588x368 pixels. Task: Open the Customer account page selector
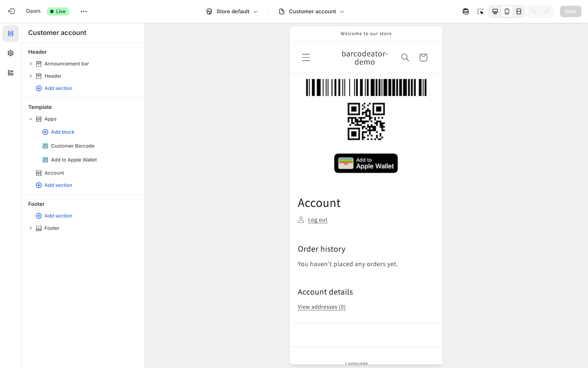point(311,11)
